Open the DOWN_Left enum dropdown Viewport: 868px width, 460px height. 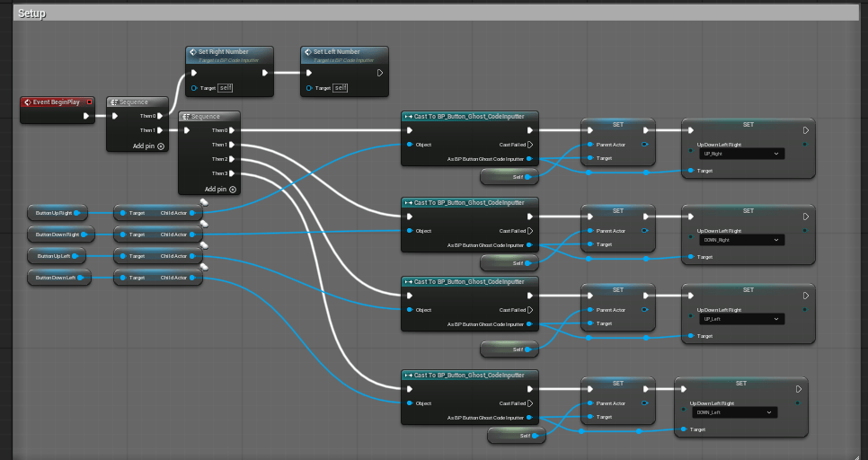(734, 412)
